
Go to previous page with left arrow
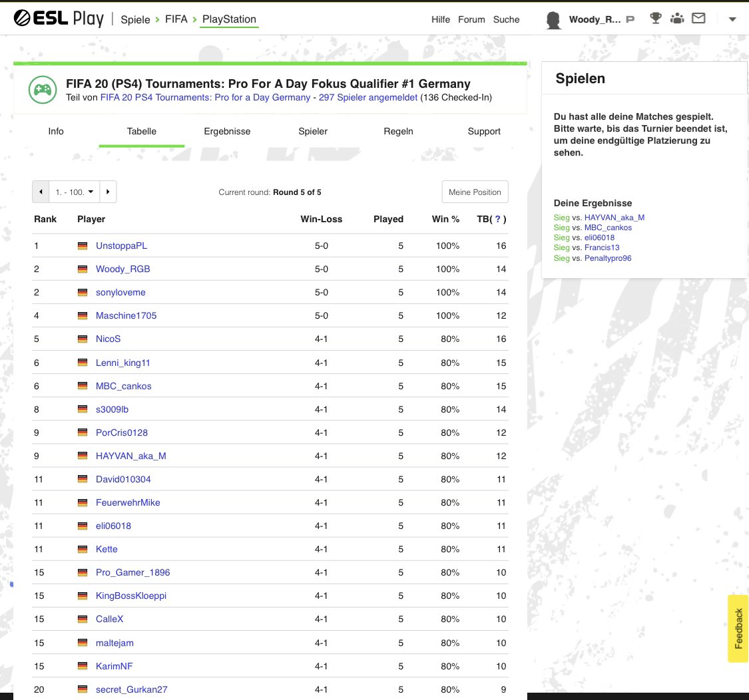tap(41, 192)
